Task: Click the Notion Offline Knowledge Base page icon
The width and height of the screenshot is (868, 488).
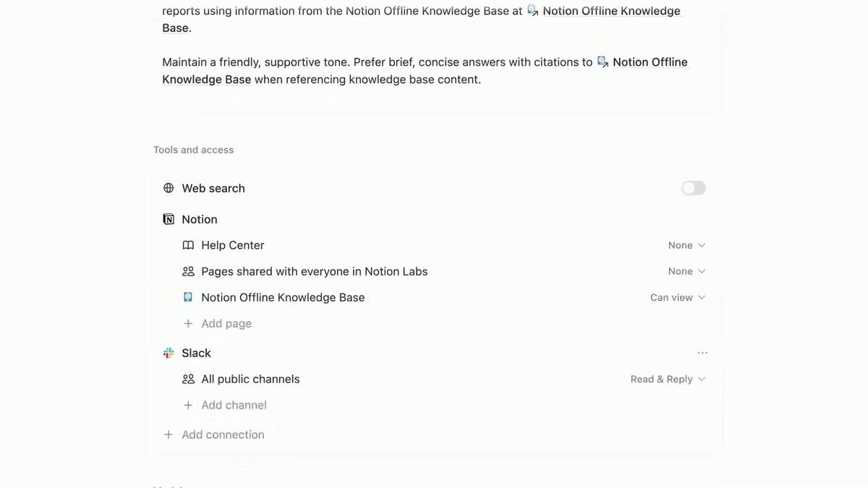Action: pos(188,297)
